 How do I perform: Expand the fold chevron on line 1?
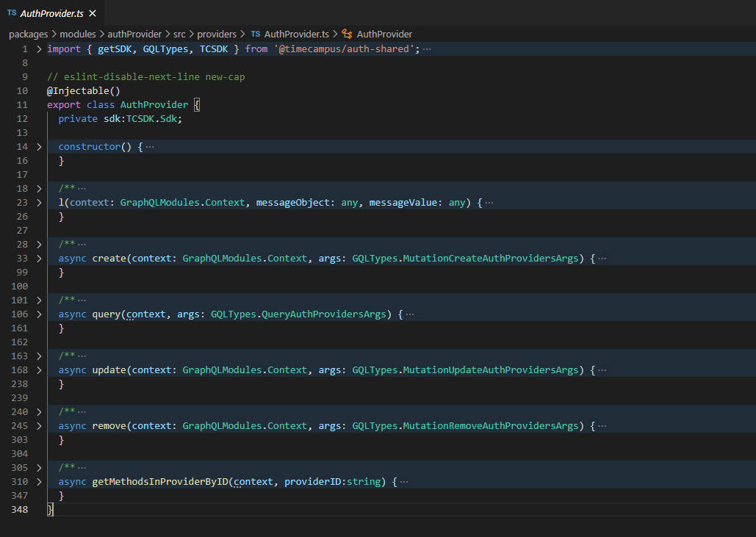[x=38, y=48]
